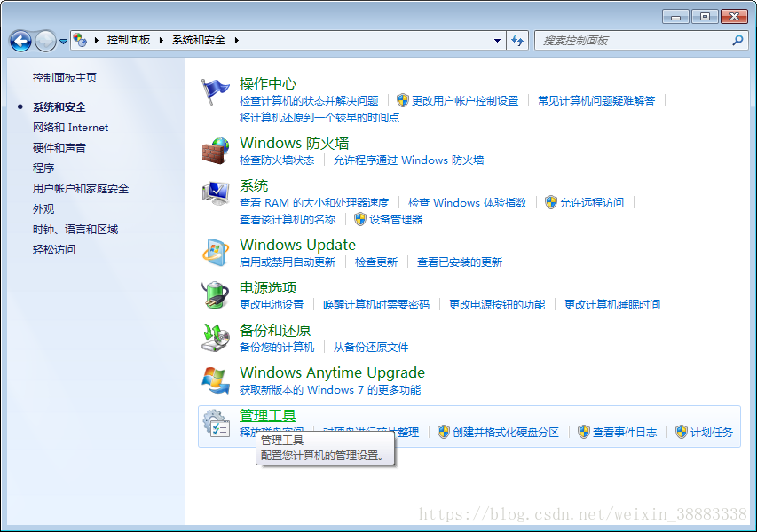Open 备份和还原 heading link
This screenshot has height=532, width=757.
(x=275, y=331)
